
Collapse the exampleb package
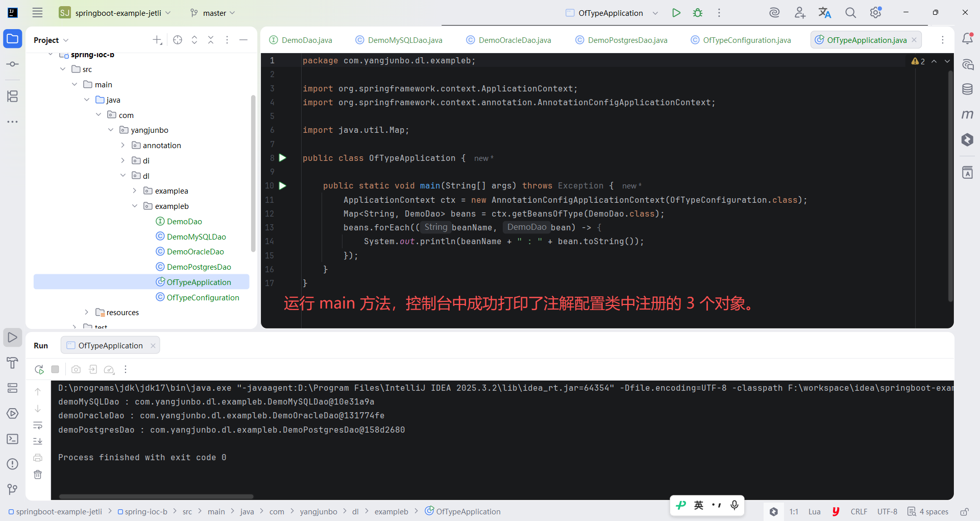[x=134, y=206]
